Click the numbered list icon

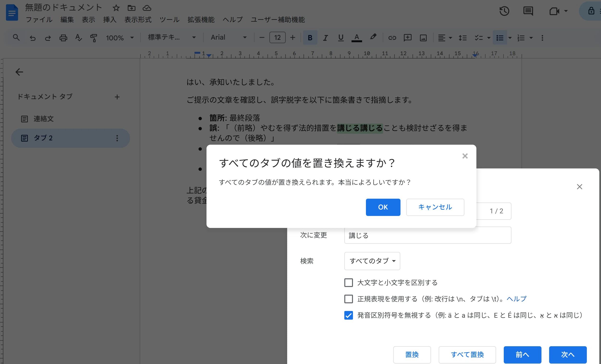521,38
